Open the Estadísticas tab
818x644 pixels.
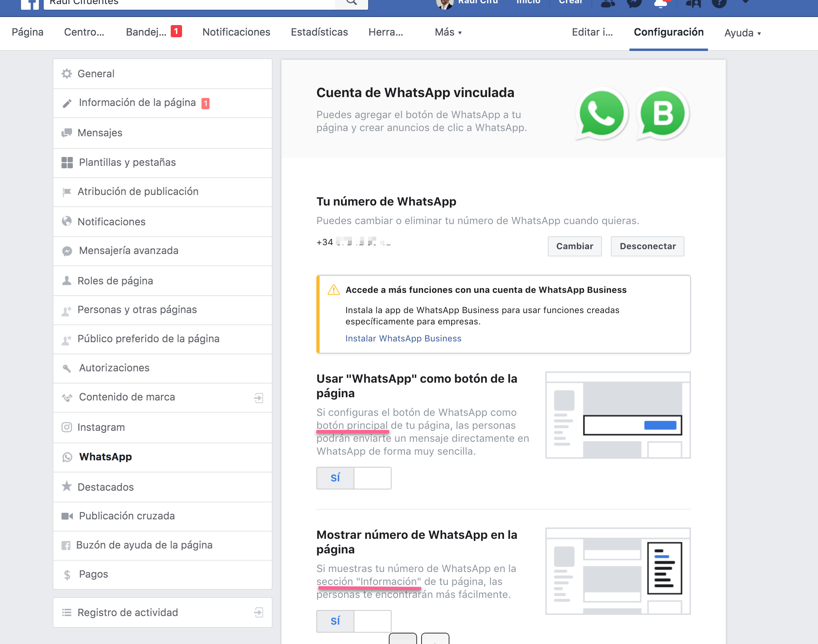(x=319, y=32)
